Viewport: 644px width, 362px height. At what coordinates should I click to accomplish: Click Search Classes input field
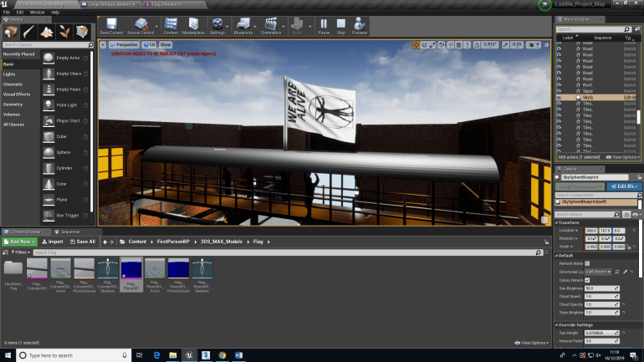(48, 45)
